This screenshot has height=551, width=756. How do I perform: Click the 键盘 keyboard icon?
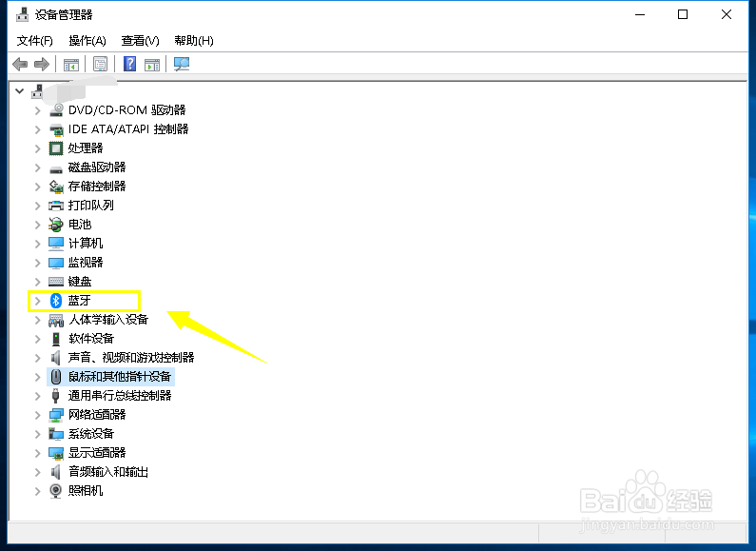(56, 282)
